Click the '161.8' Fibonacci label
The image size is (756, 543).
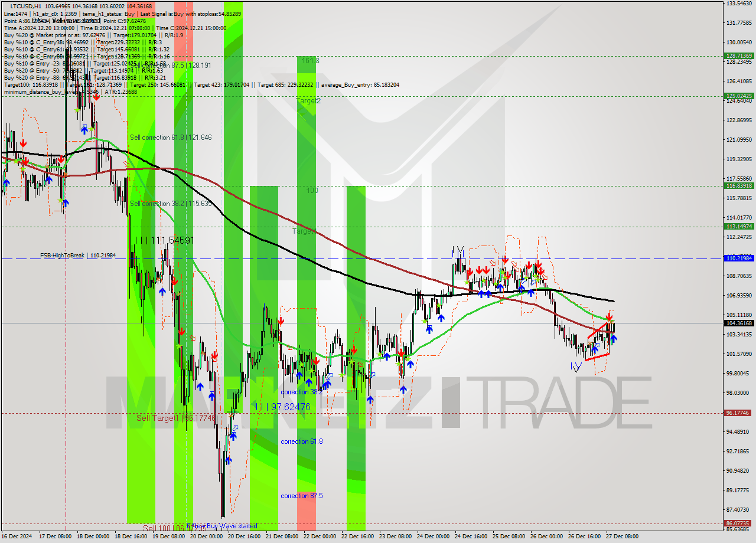point(311,61)
